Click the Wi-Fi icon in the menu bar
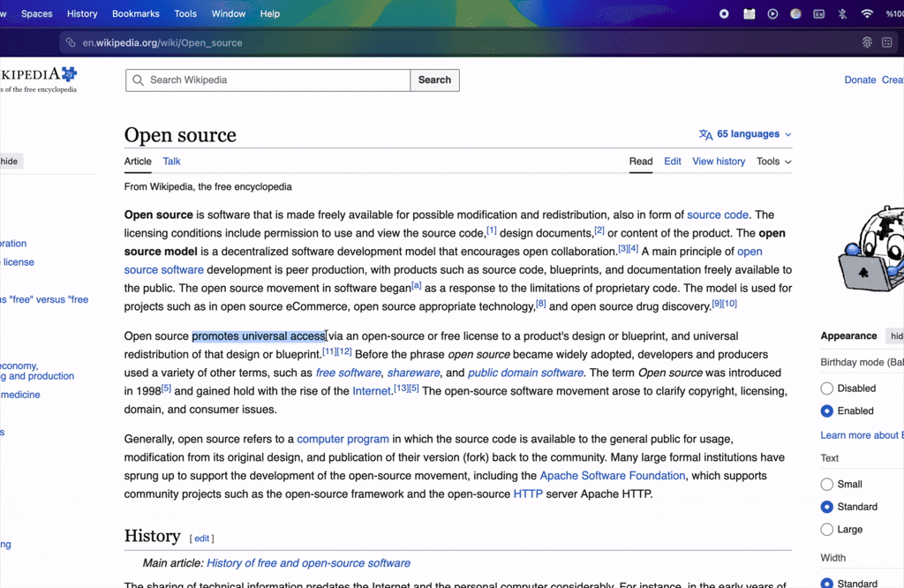This screenshot has width=904, height=588. [x=867, y=14]
